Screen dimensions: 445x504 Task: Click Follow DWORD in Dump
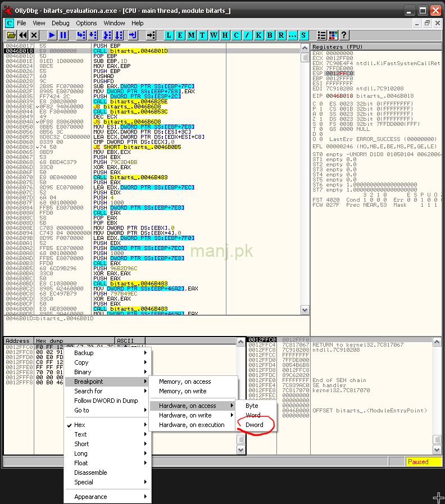point(106,401)
